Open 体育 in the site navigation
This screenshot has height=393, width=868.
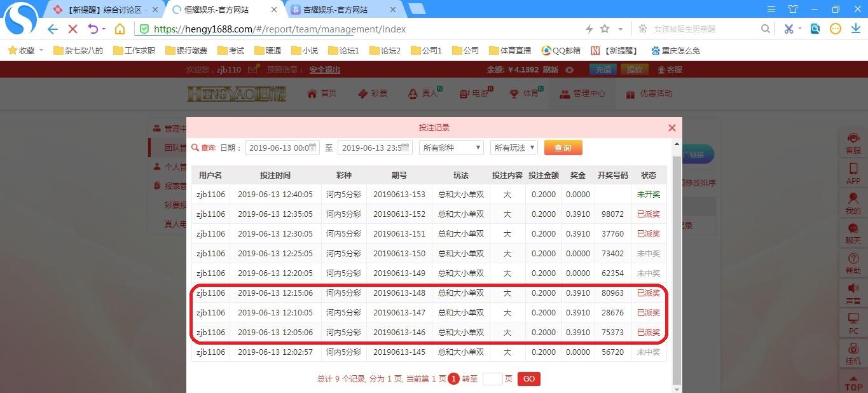click(524, 93)
